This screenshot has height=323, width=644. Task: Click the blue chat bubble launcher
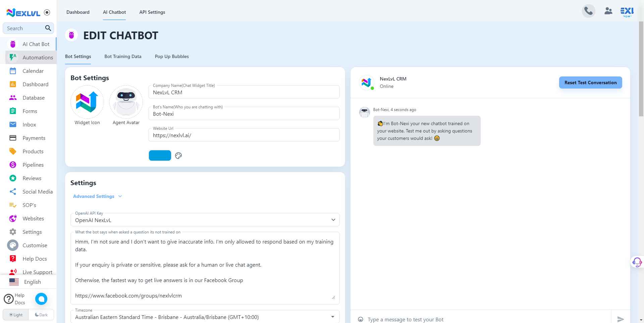tap(41, 299)
